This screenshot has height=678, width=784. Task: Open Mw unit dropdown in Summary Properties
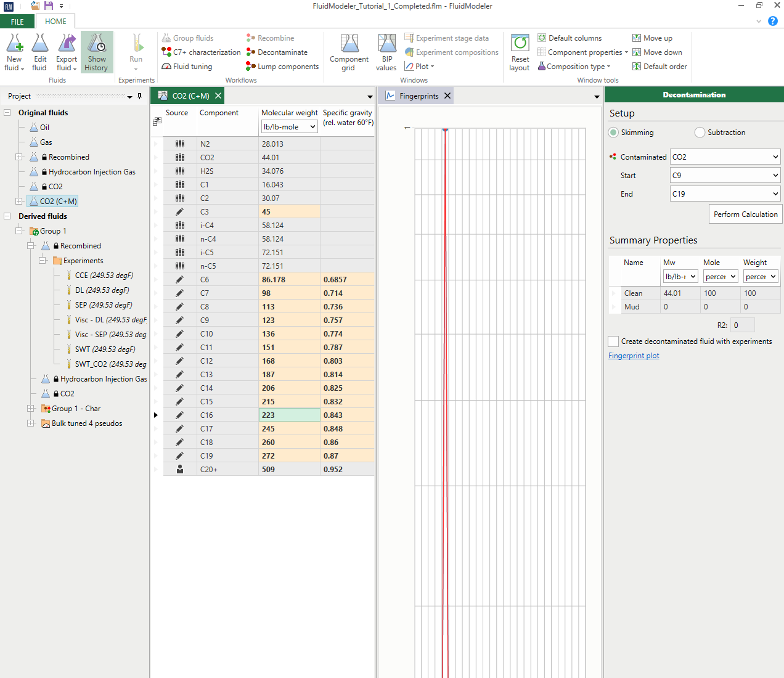(x=680, y=277)
